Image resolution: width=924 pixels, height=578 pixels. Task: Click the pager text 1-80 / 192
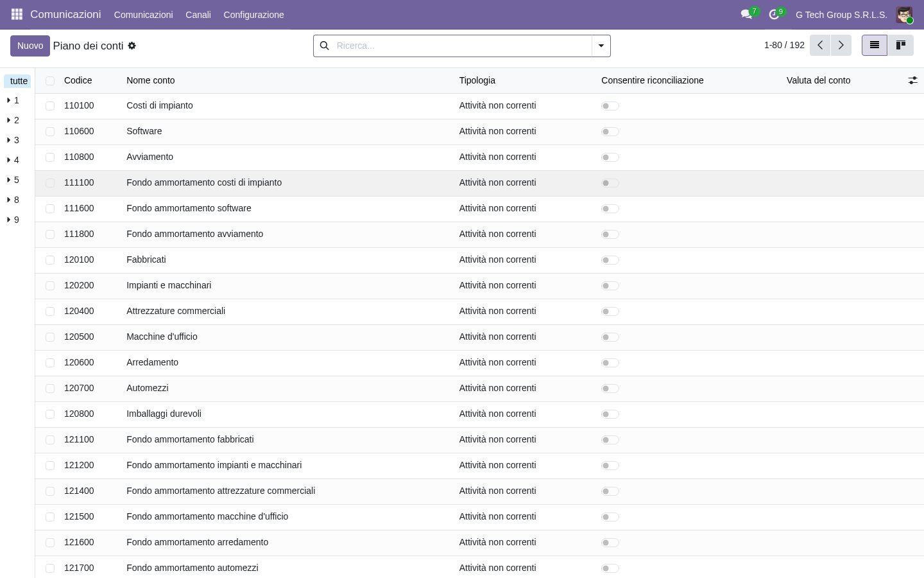(x=784, y=45)
